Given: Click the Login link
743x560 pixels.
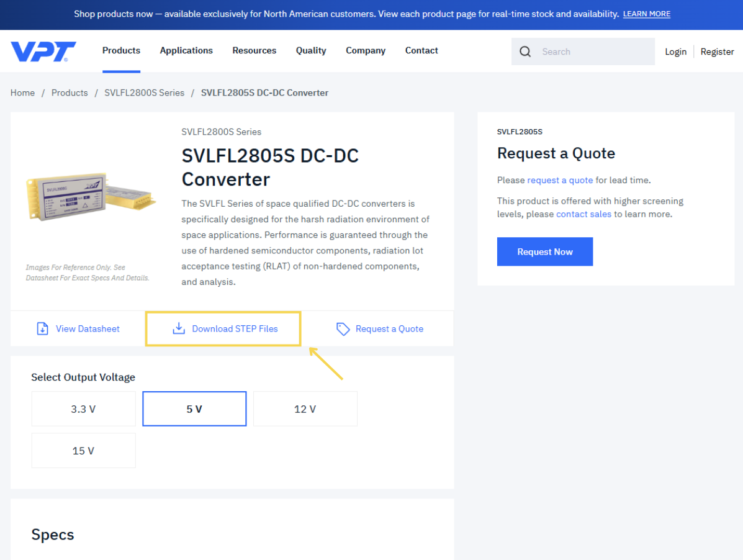Looking at the screenshot, I should [675, 52].
